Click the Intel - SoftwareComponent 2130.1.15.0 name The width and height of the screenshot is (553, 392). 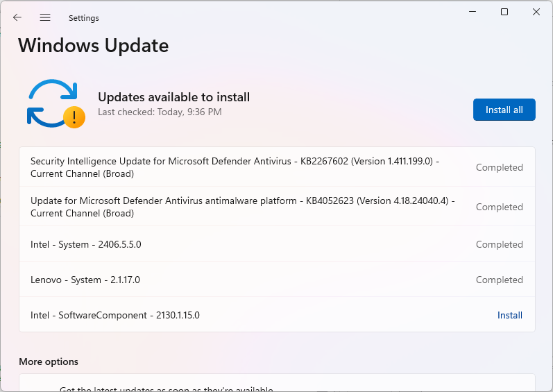pyautogui.click(x=115, y=315)
